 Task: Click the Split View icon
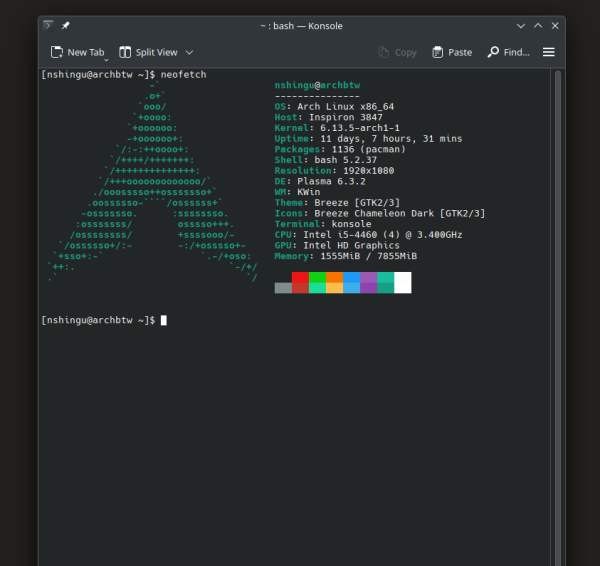(x=126, y=52)
